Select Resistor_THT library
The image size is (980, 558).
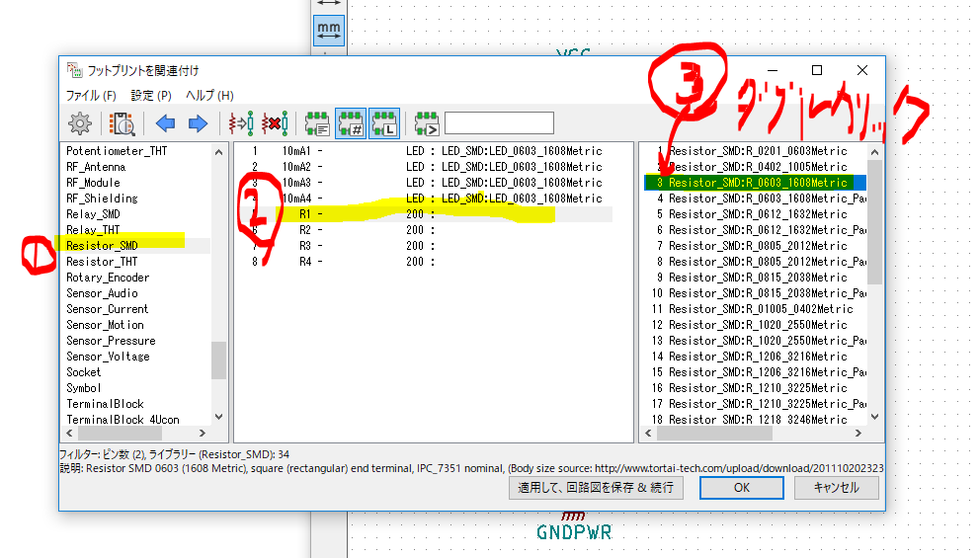point(102,262)
